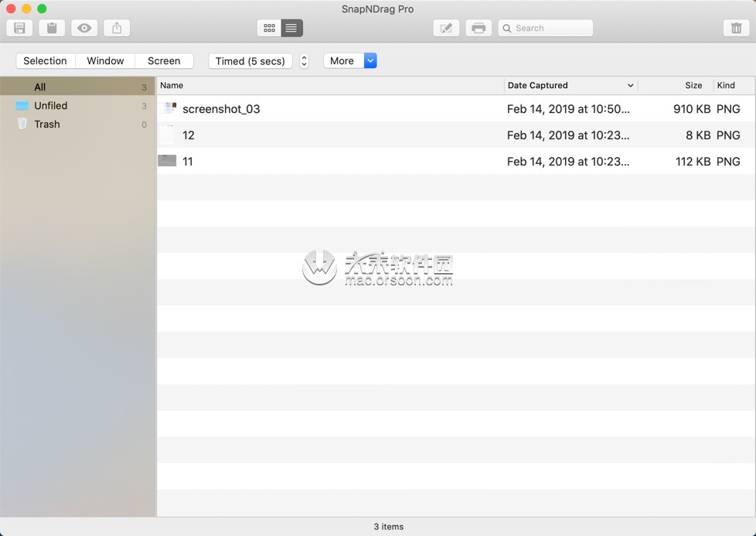This screenshot has height=536, width=756.
Task: Select the screenshot_03 file row
Action: [x=222, y=109]
